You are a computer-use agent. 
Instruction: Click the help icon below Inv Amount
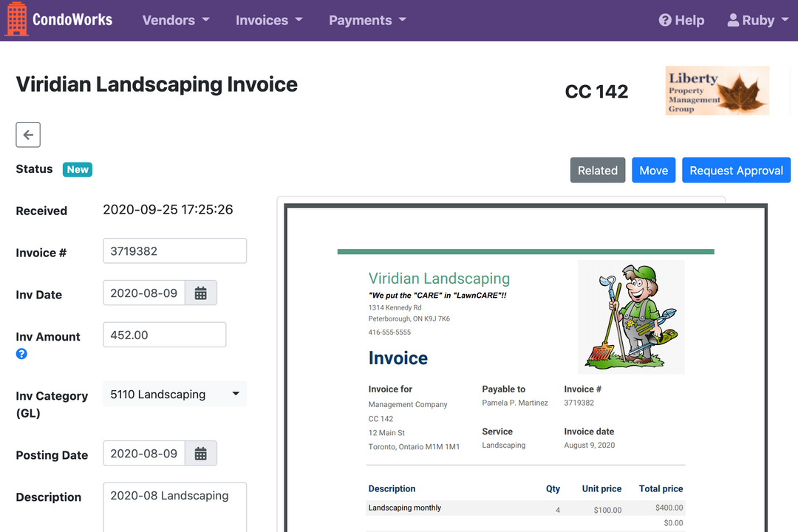(x=21, y=354)
